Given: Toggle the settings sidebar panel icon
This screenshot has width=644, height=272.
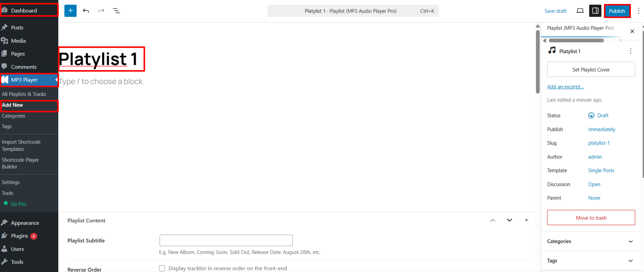Looking at the screenshot, I should coord(595,11).
